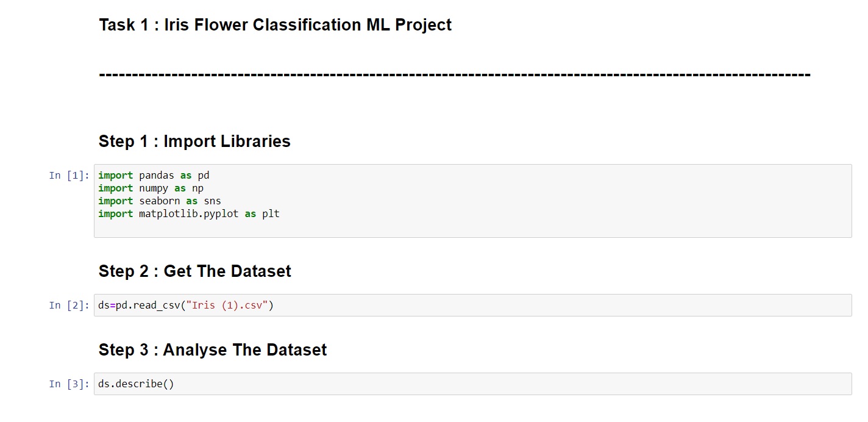Click the import seaborn as sns line
This screenshot has width=868, height=422.
pyautogui.click(x=159, y=201)
